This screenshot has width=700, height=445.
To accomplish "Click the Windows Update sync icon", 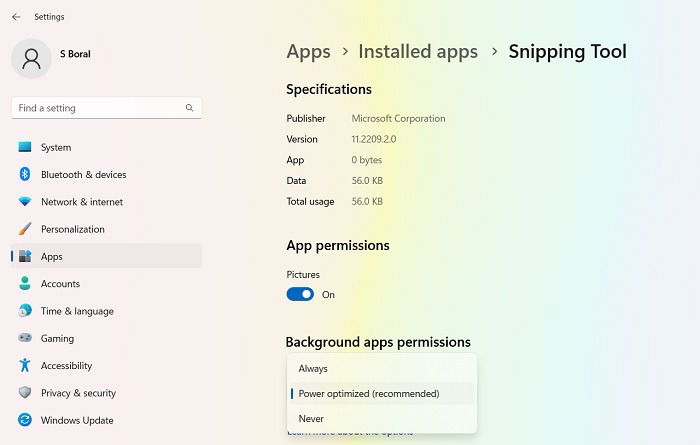I will (x=25, y=420).
